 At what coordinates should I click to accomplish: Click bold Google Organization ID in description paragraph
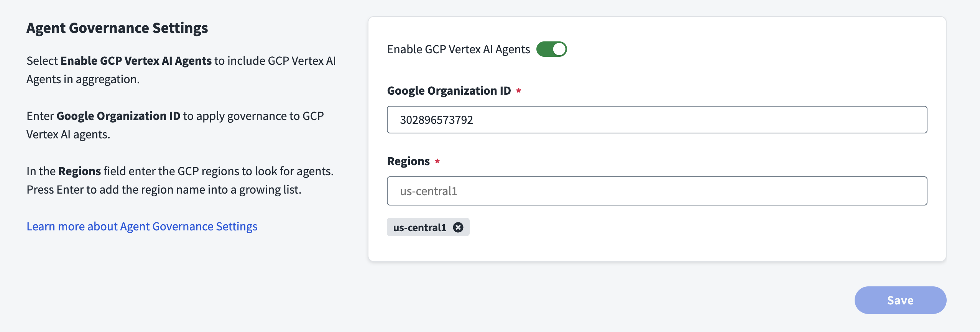coord(118,116)
